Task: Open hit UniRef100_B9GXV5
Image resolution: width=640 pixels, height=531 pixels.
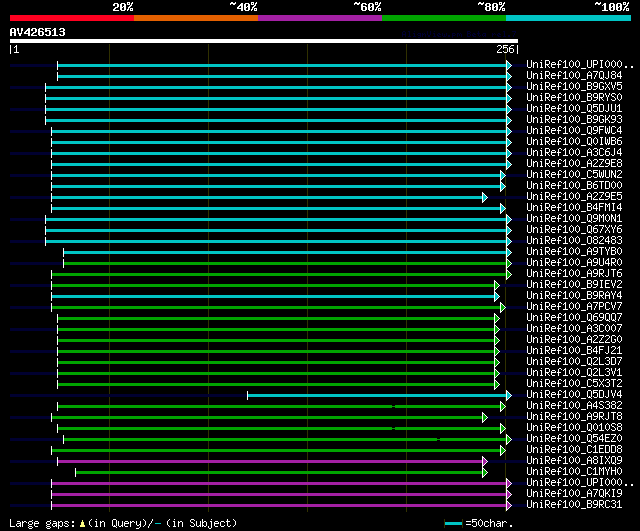Action: tap(574, 87)
